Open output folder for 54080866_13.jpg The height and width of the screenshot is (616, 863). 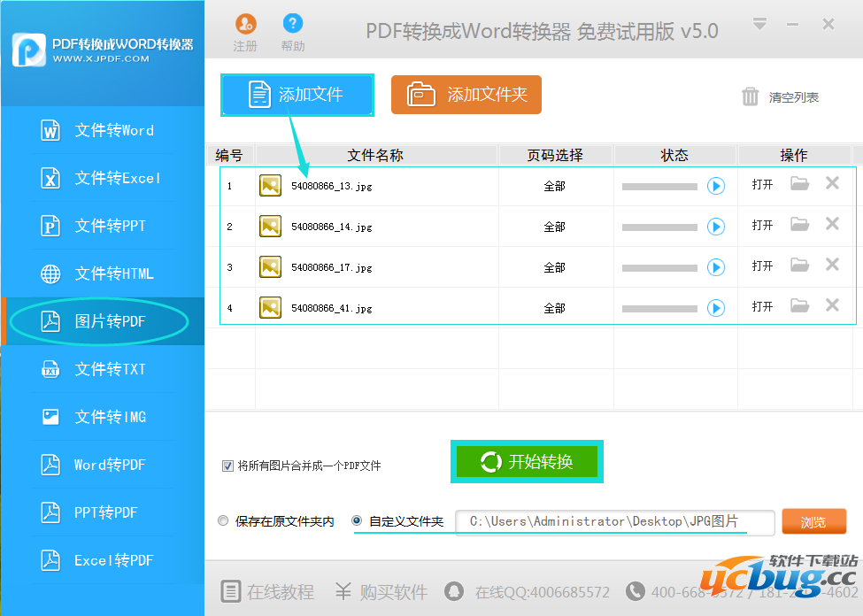(x=799, y=185)
